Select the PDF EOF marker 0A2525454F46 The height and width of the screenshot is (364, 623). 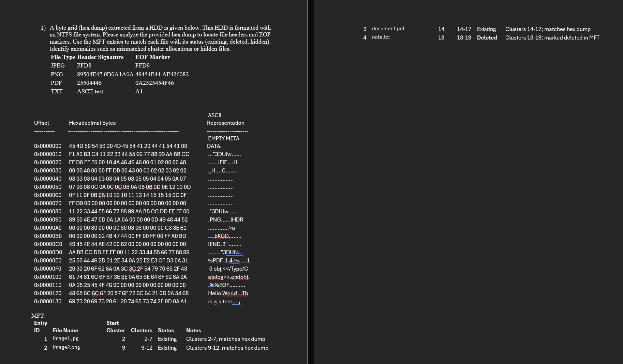click(154, 82)
